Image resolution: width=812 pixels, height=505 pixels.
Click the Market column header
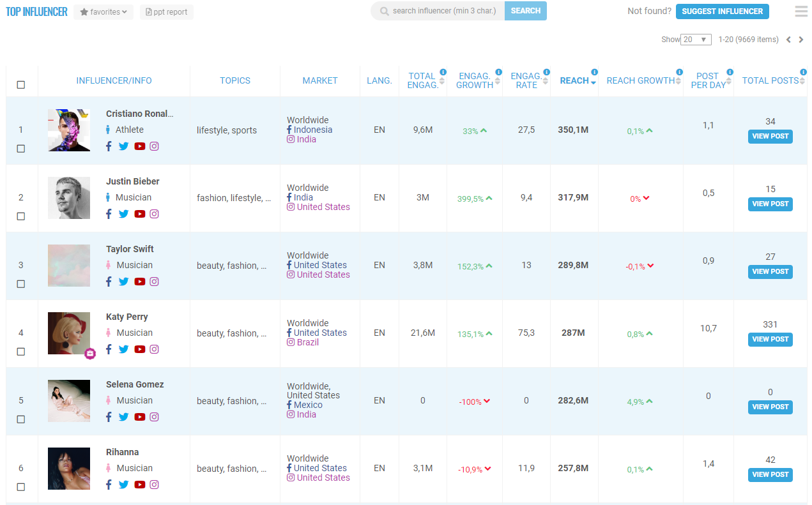(320, 80)
